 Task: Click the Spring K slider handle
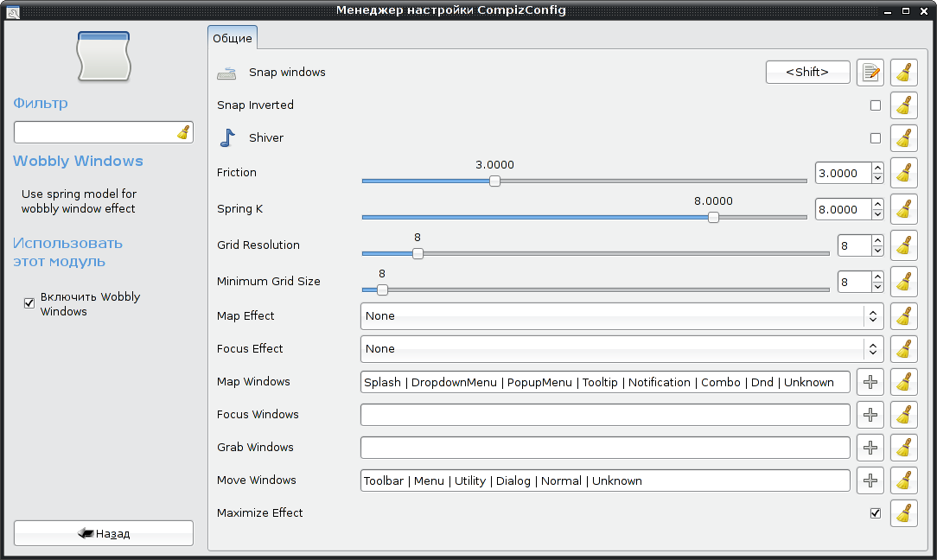(x=713, y=218)
